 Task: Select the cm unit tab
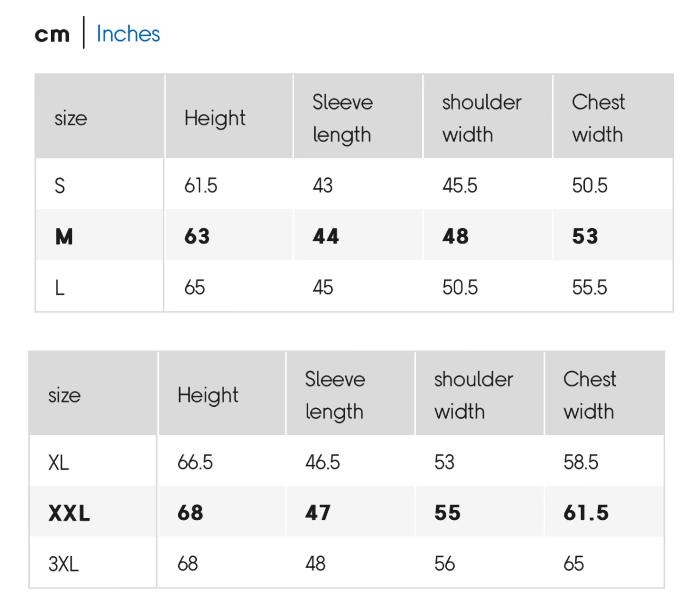52,34
